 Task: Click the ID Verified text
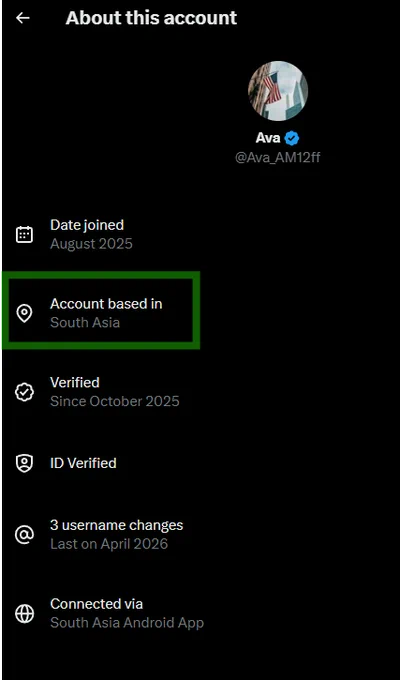click(83, 463)
